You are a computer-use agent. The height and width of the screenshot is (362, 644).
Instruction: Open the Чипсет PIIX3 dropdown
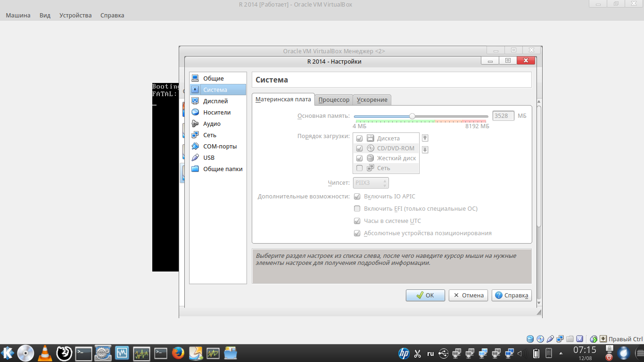tap(371, 183)
